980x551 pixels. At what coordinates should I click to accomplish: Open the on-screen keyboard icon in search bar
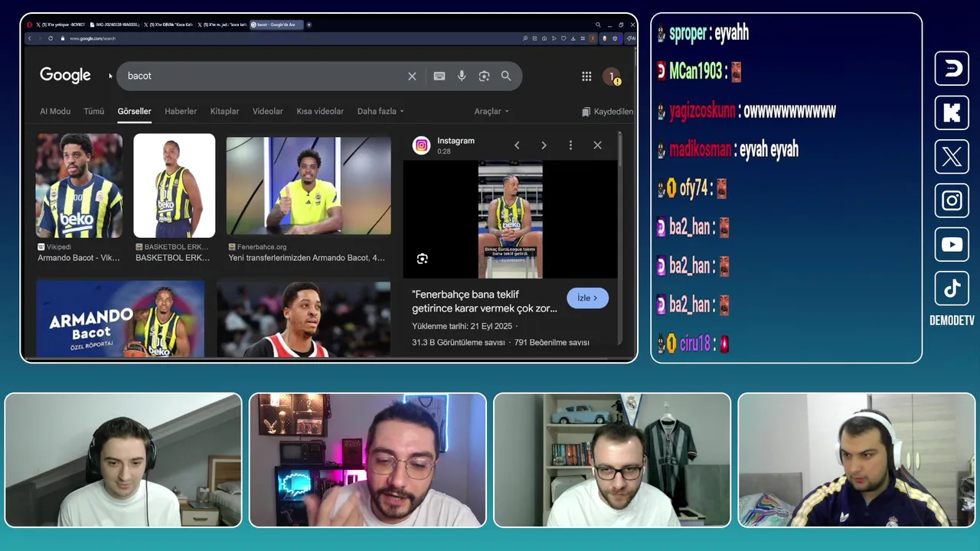(439, 76)
